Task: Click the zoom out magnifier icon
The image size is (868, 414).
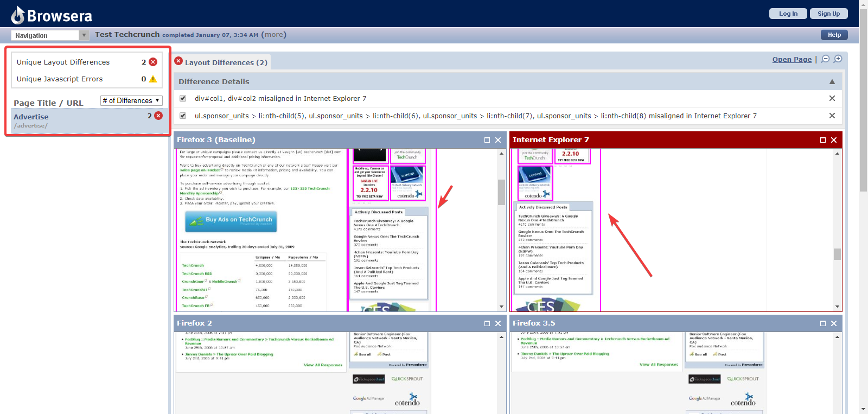Action: point(825,59)
